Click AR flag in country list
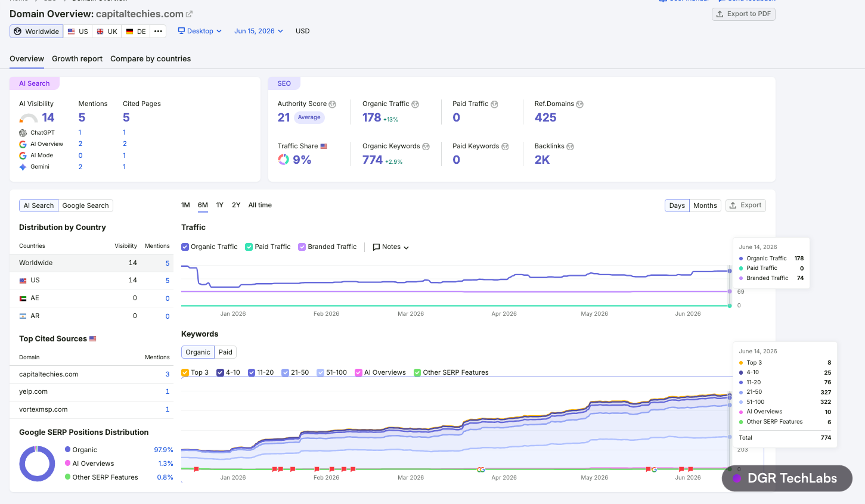 (23, 316)
